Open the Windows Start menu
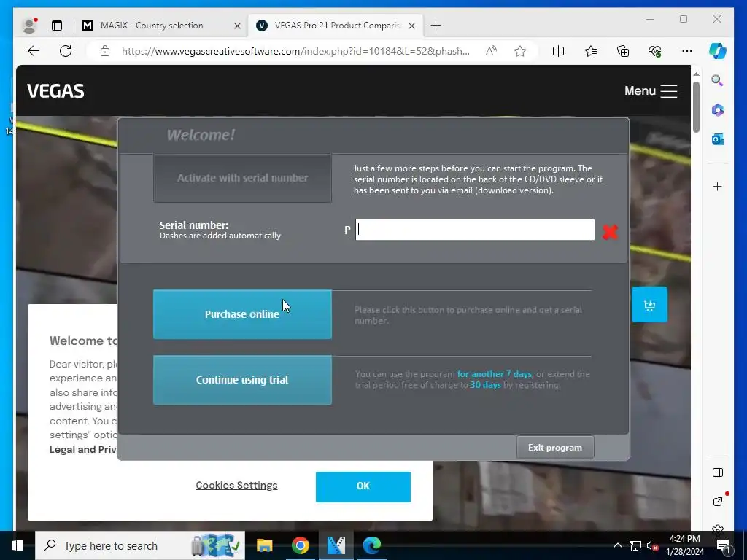The height and width of the screenshot is (560, 747). 18,545
